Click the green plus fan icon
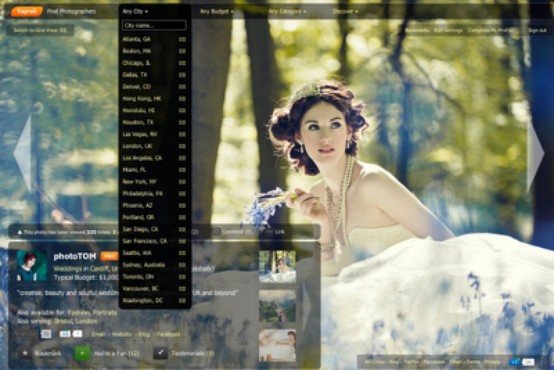The height and width of the screenshot is (370, 554). pyautogui.click(x=82, y=353)
